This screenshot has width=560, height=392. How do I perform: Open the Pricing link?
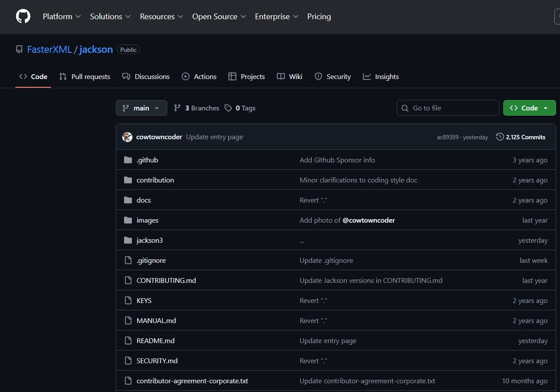point(319,17)
